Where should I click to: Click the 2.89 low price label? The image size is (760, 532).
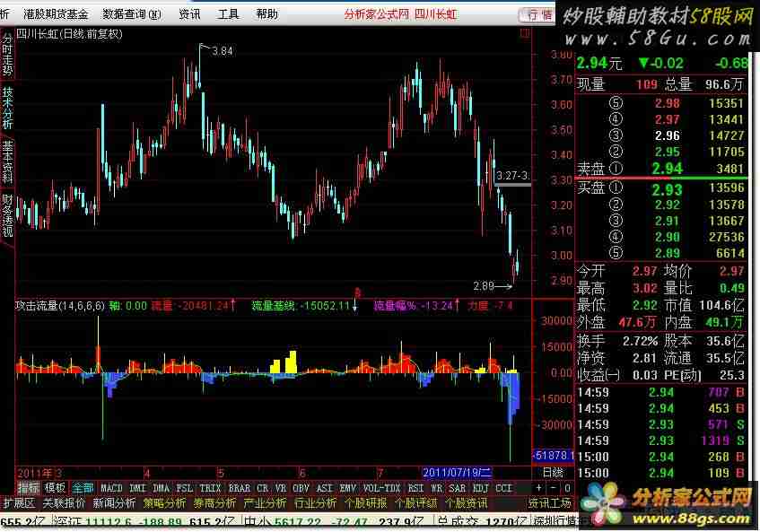484,286
